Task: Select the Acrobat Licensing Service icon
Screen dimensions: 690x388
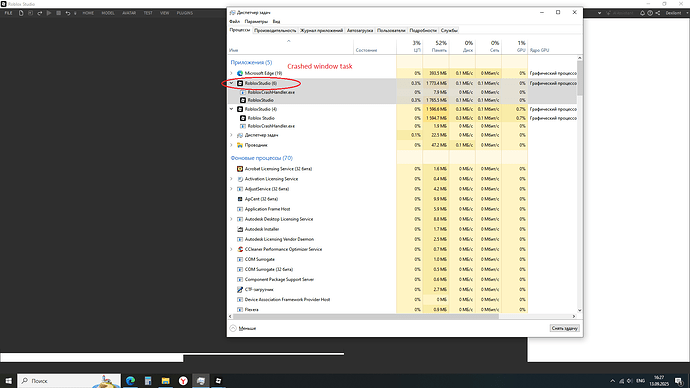Action: point(240,169)
